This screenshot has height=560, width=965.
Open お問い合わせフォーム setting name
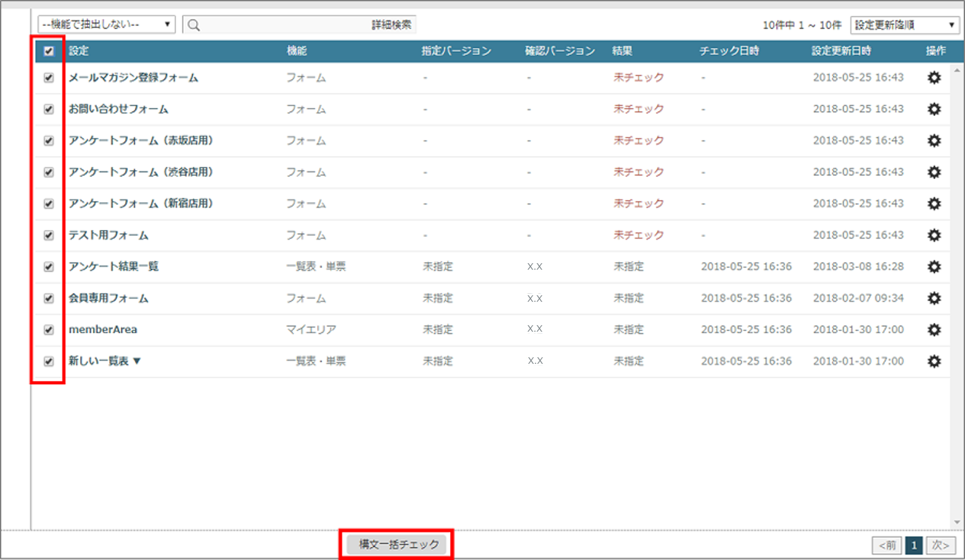[118, 109]
